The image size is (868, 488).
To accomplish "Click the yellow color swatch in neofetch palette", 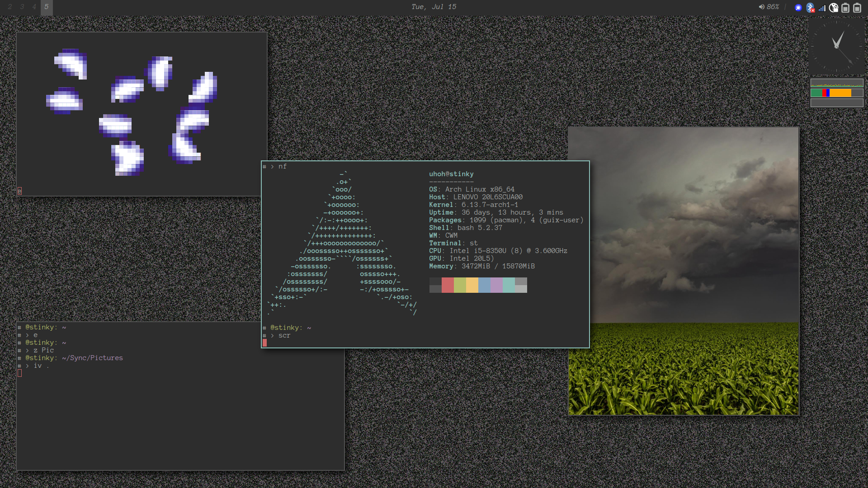I will tap(472, 285).
